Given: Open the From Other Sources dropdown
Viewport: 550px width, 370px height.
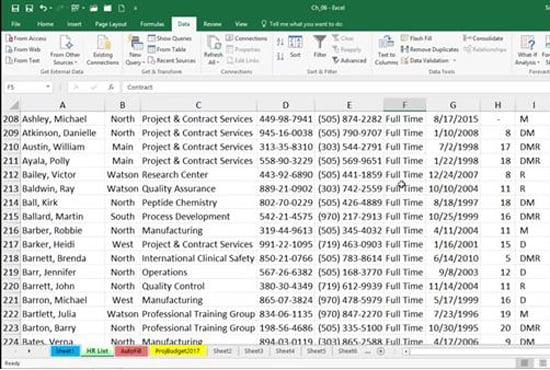Looking at the screenshot, I should [x=65, y=50].
